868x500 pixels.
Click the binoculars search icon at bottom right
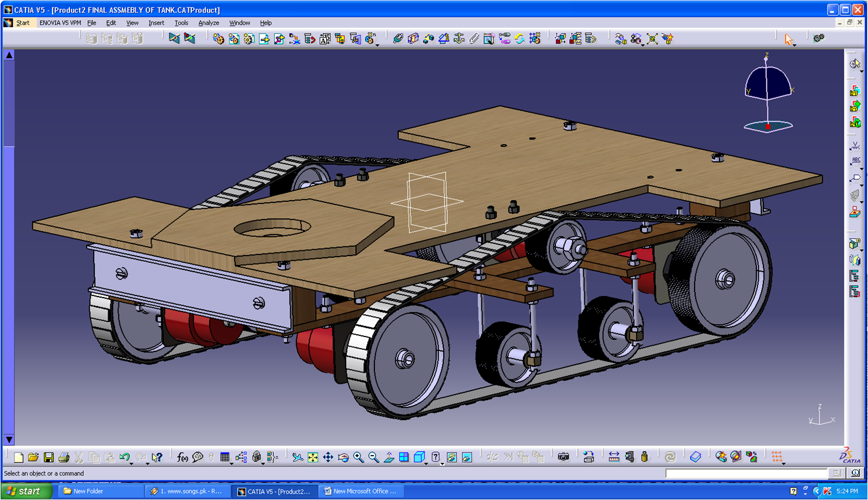pos(855,473)
